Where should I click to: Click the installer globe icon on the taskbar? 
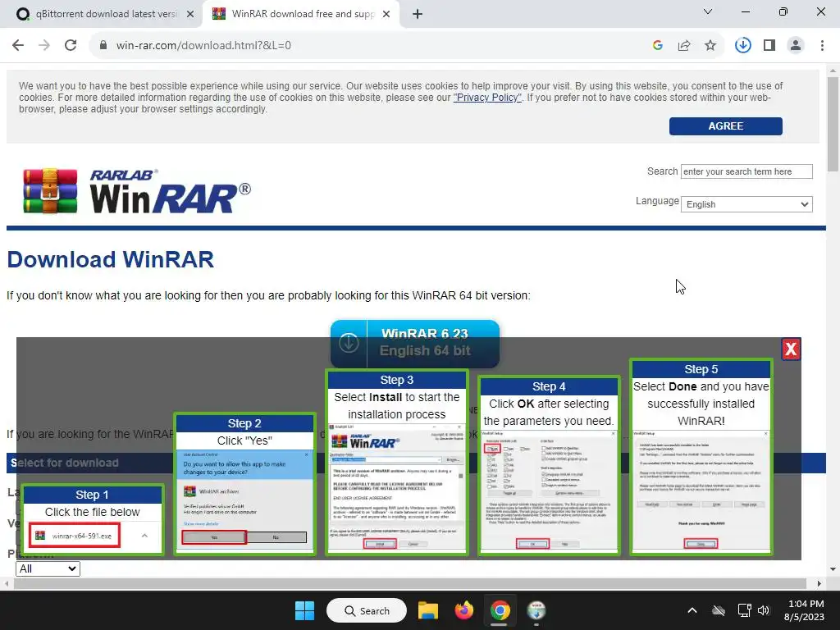tap(536, 610)
